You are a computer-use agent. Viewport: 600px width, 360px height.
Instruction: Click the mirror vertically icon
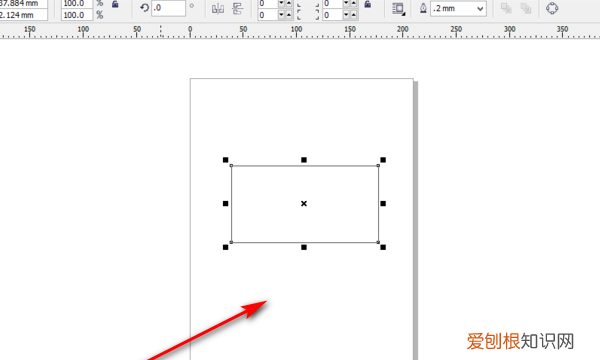(238, 8)
